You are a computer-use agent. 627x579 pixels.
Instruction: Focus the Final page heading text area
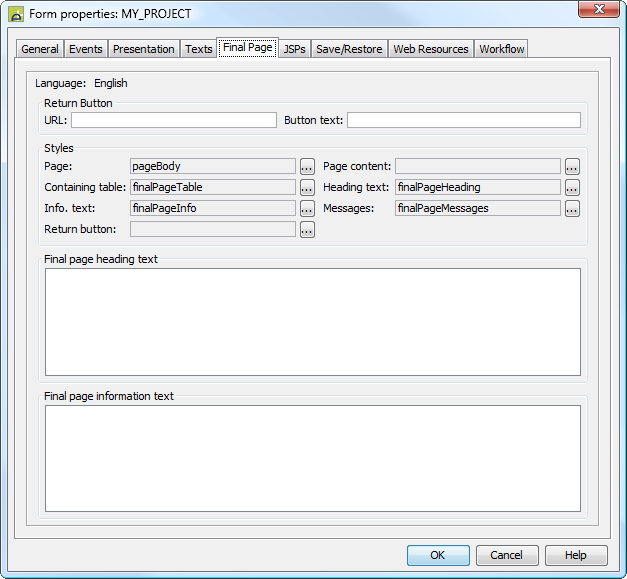[313, 321]
